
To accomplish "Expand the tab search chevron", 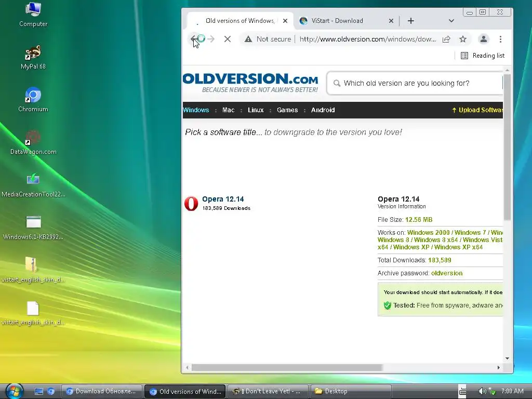I will point(451,21).
